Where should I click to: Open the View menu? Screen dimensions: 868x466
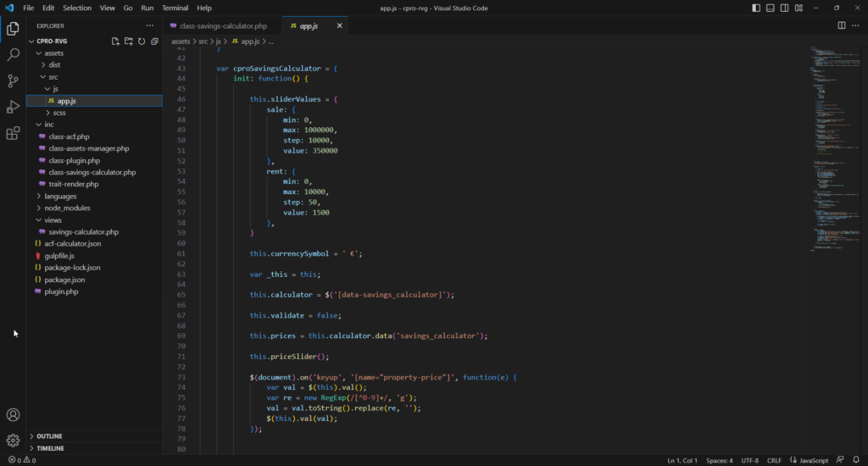108,8
